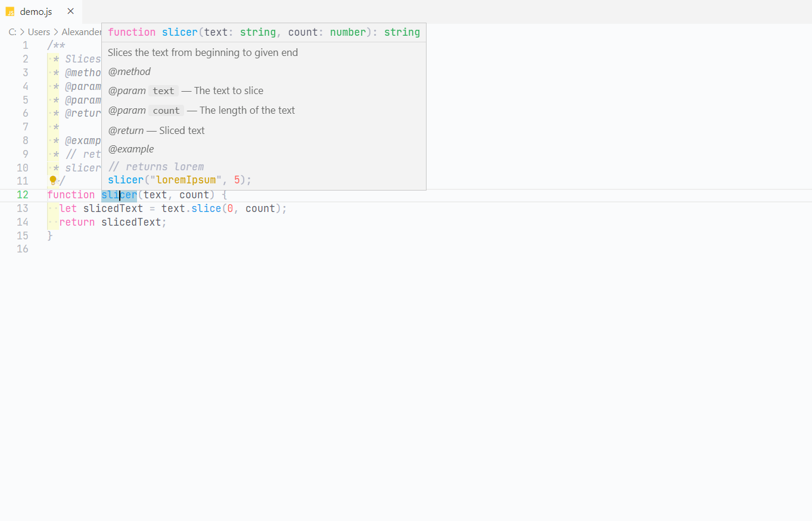Open the Users breadcrumb dropdown
The image size is (812, 521).
pos(39,32)
